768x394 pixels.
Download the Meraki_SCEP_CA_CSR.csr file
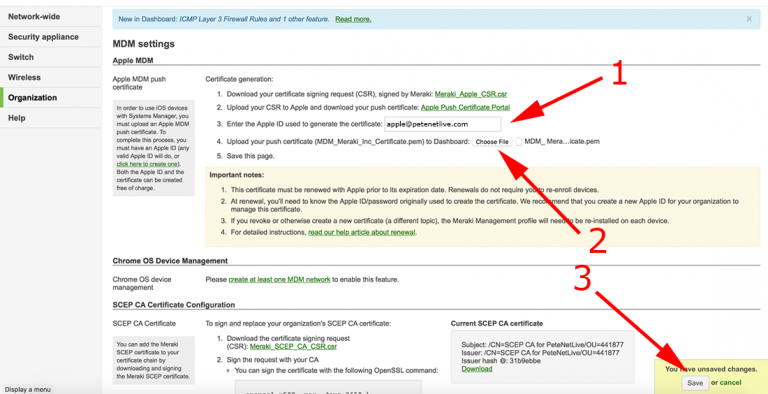click(293, 346)
